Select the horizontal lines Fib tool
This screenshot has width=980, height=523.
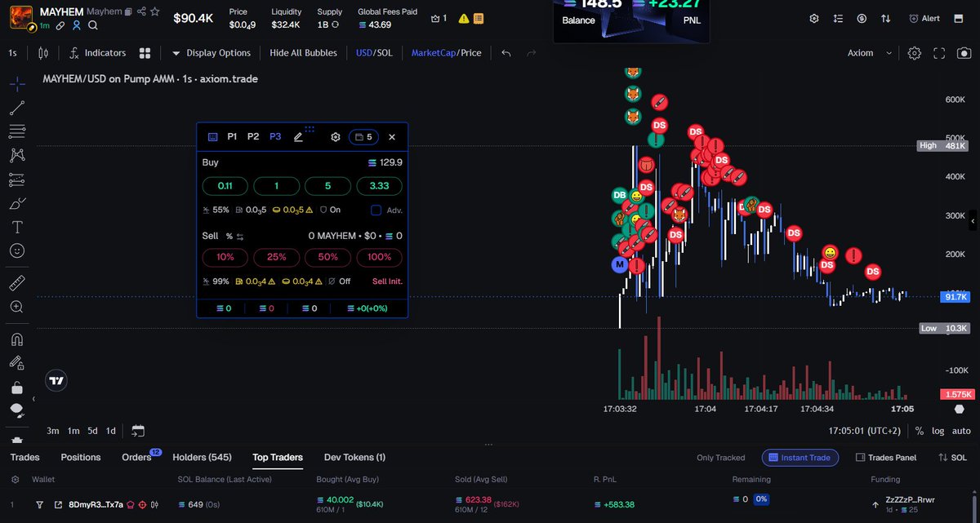17,131
